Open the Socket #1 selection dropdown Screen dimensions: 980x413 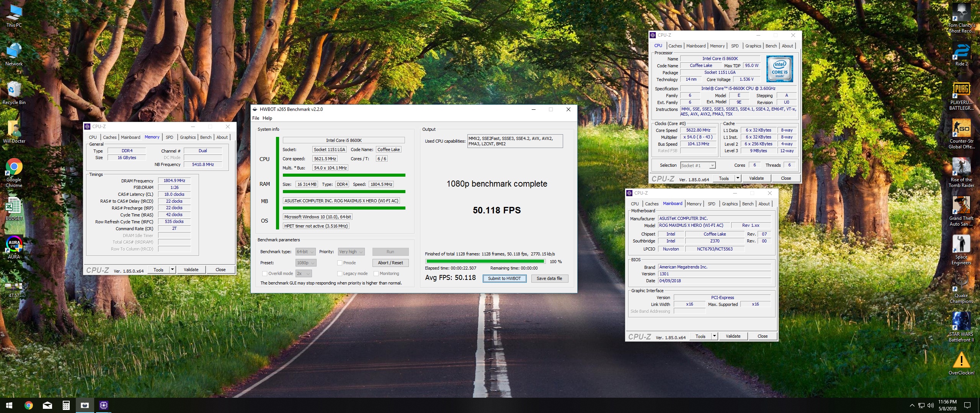pyautogui.click(x=698, y=165)
